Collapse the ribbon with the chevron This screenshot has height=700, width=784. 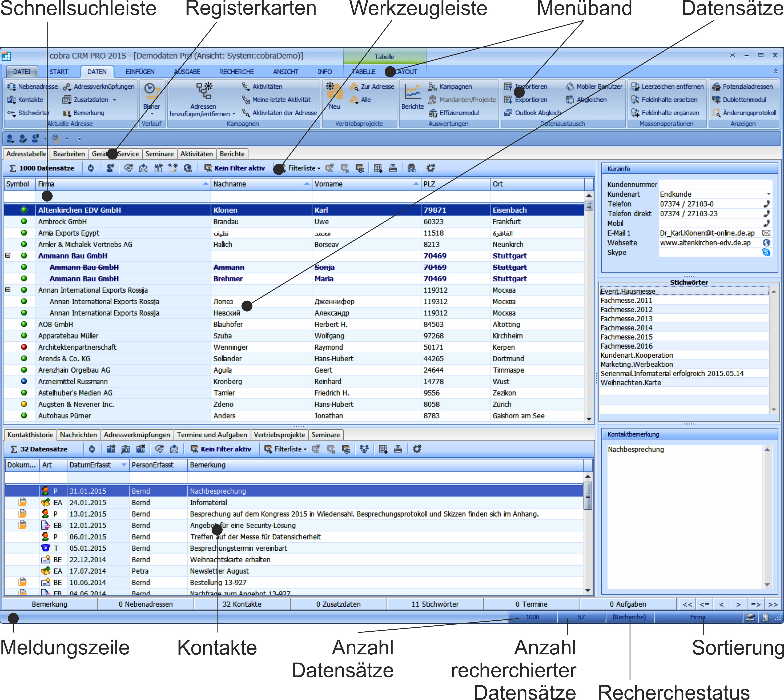pos(775,71)
